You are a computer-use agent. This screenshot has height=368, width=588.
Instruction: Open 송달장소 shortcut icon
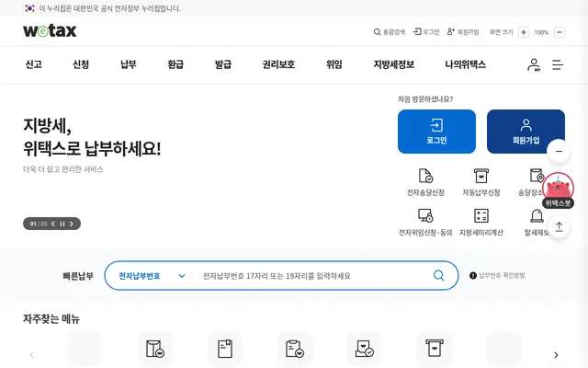tap(533, 182)
